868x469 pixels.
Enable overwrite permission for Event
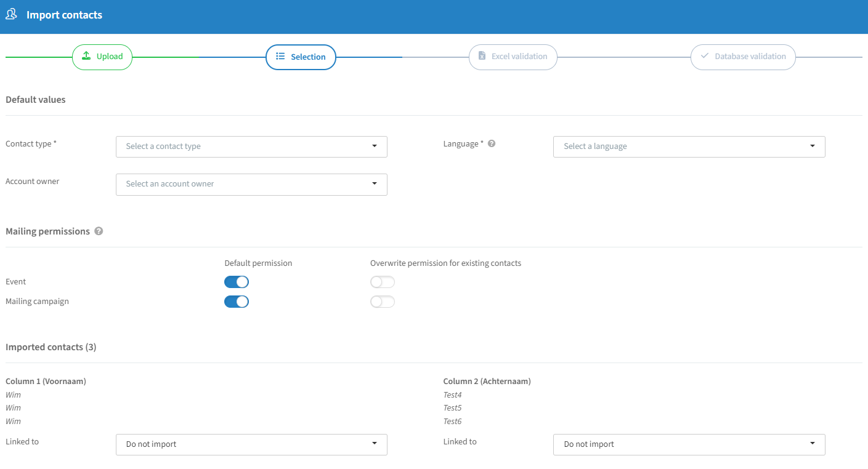coord(382,282)
